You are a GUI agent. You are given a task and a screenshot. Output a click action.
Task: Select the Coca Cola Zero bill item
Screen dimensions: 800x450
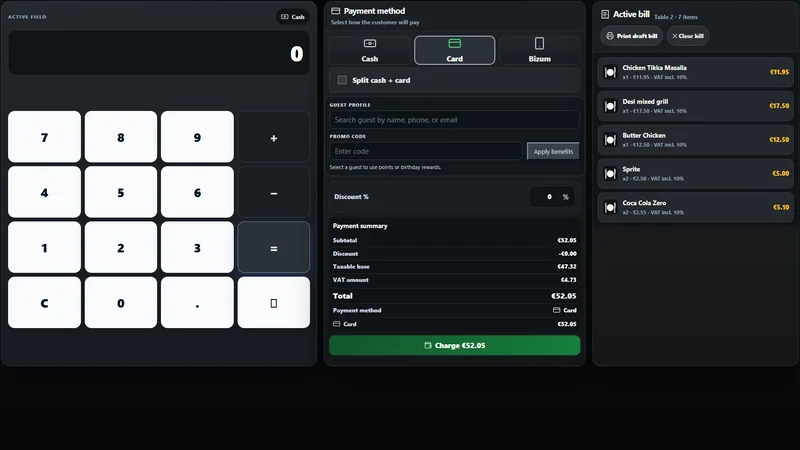coord(695,207)
